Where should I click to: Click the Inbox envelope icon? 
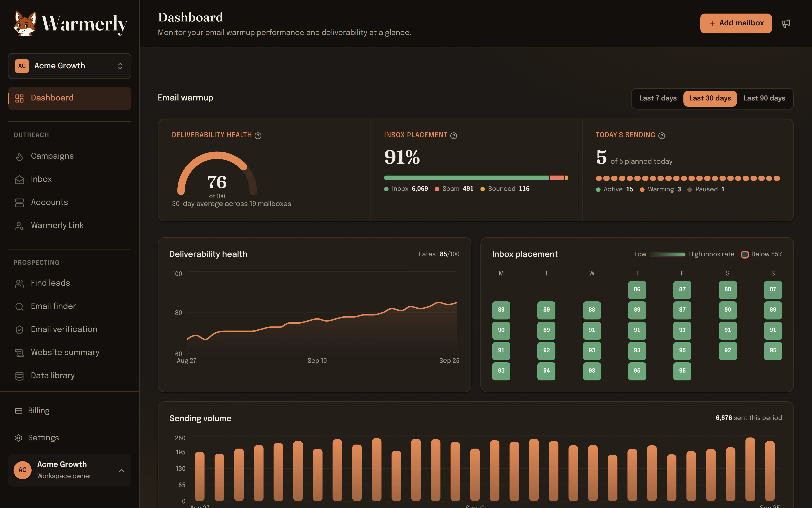point(20,179)
